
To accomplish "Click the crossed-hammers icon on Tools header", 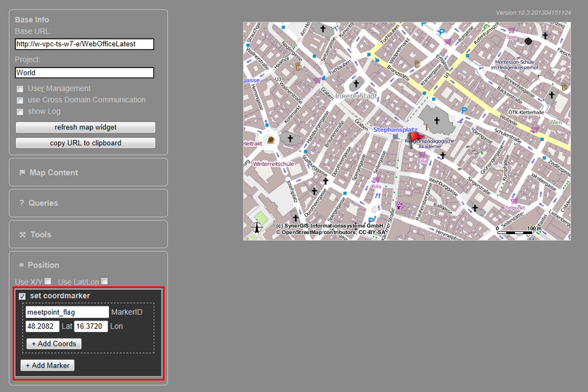I will pos(22,235).
